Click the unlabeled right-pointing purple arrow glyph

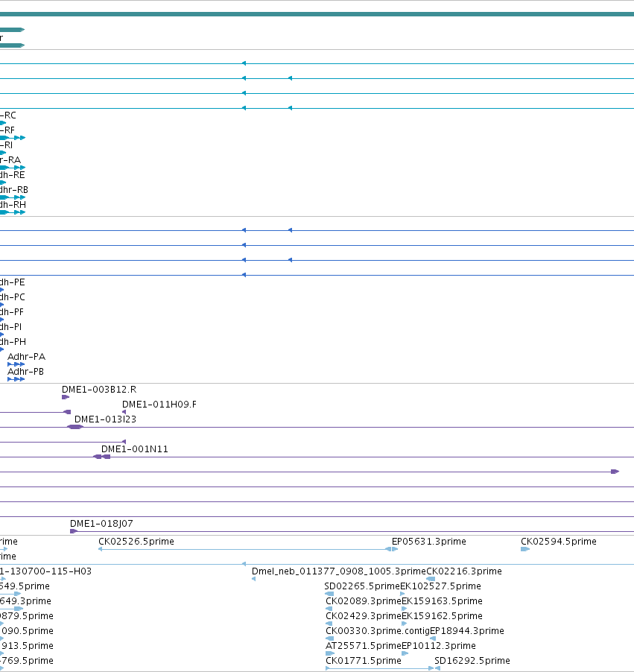615,472
